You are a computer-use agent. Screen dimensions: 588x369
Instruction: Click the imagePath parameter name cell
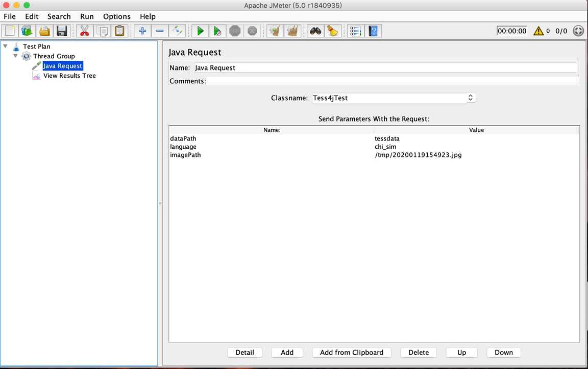(x=272, y=155)
